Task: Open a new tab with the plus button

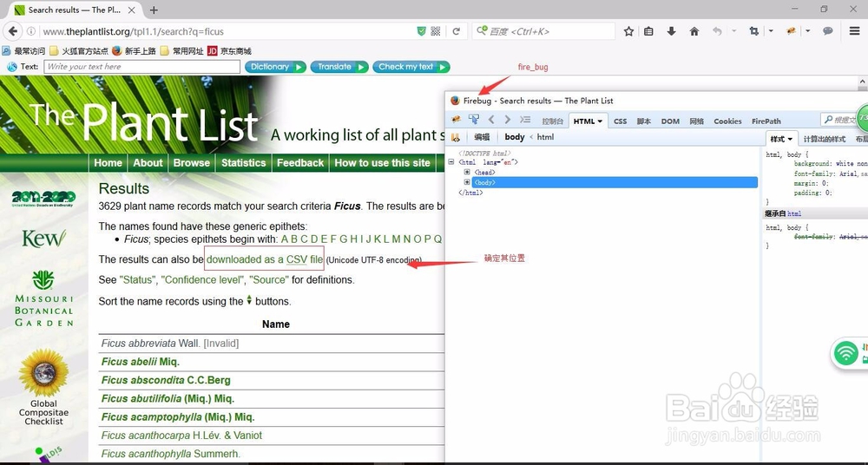Action: click(x=154, y=10)
